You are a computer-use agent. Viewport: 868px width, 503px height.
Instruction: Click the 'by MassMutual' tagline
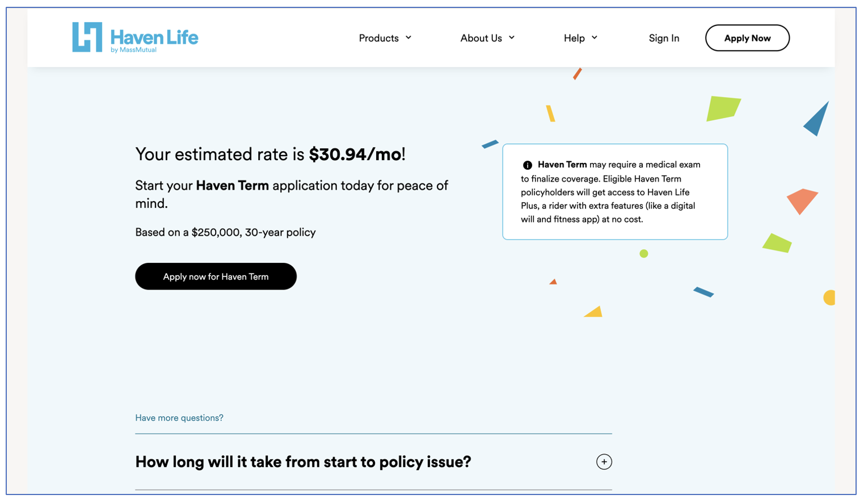click(x=133, y=50)
